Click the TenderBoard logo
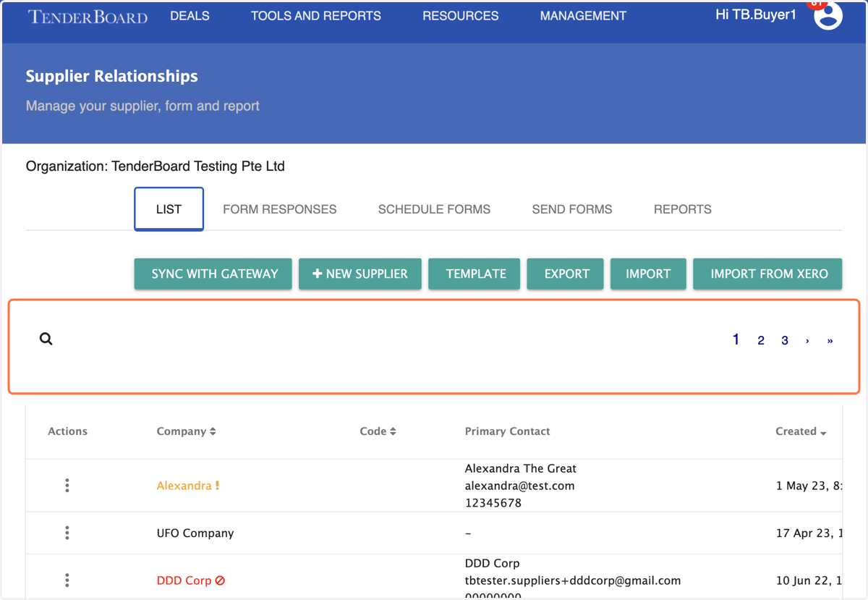The height and width of the screenshot is (600, 868). point(88,16)
